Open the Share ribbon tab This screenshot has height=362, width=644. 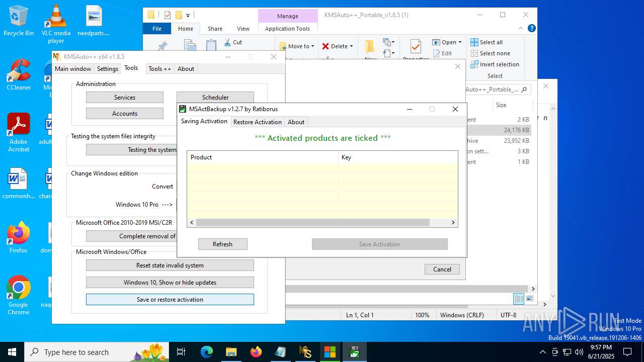tap(215, 29)
